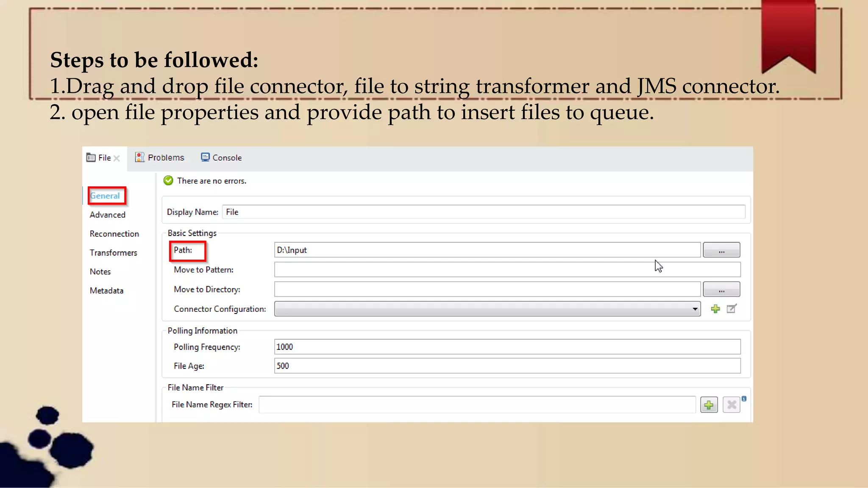Close the File properties tab

tap(117, 158)
